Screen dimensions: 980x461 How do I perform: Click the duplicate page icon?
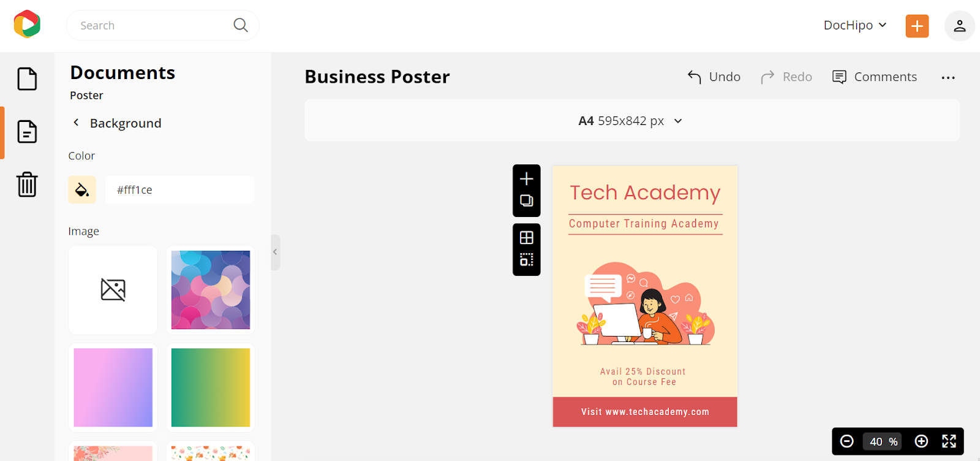[527, 201]
